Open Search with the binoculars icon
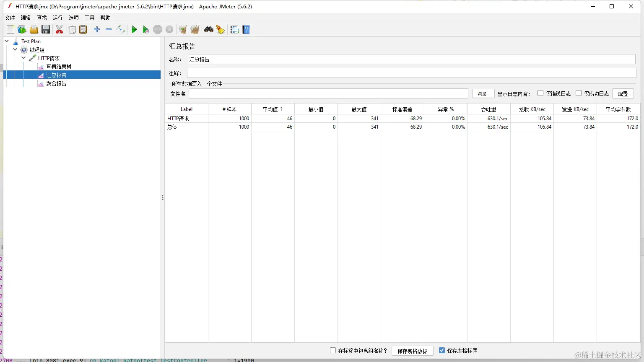Viewport: 644px width, 362px height. click(x=209, y=29)
